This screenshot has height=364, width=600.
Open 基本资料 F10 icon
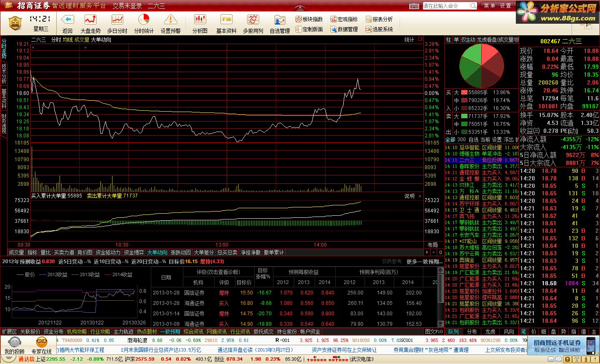point(226,20)
